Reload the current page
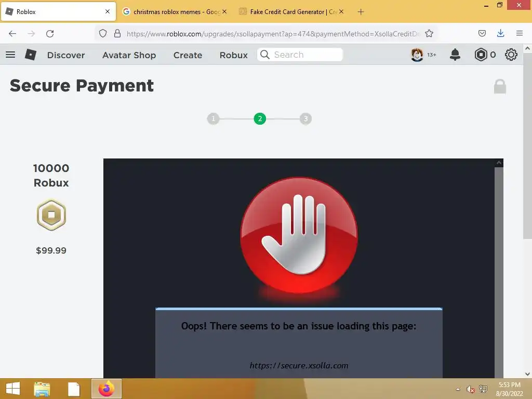Viewport: 532px width, 399px height. click(50, 34)
